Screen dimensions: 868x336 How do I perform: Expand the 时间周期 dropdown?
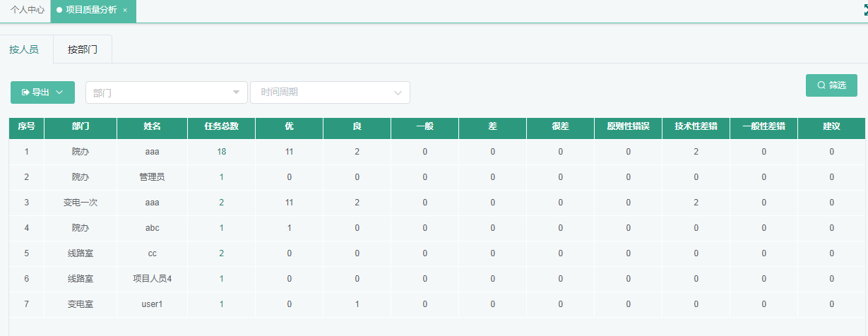click(398, 92)
